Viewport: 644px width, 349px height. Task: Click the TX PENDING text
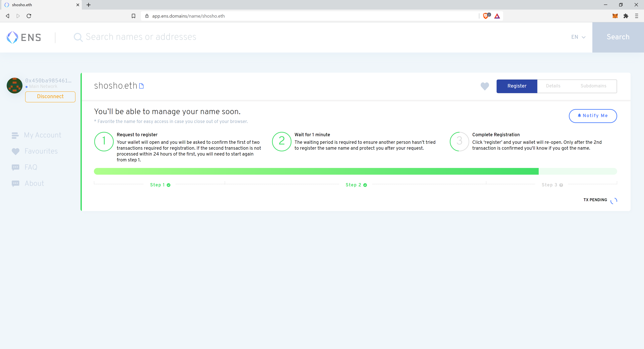coord(595,200)
